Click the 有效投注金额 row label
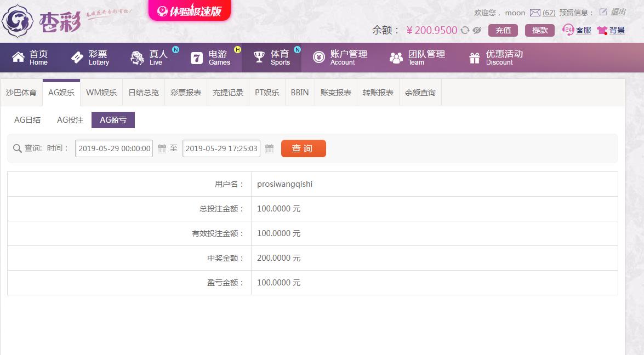644x355 pixels. [218, 233]
